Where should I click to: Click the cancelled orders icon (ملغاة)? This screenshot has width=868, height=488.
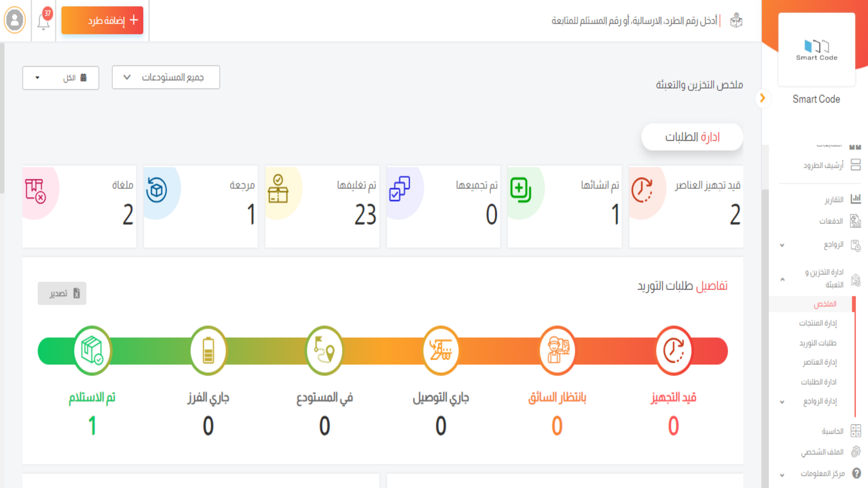click(x=35, y=191)
